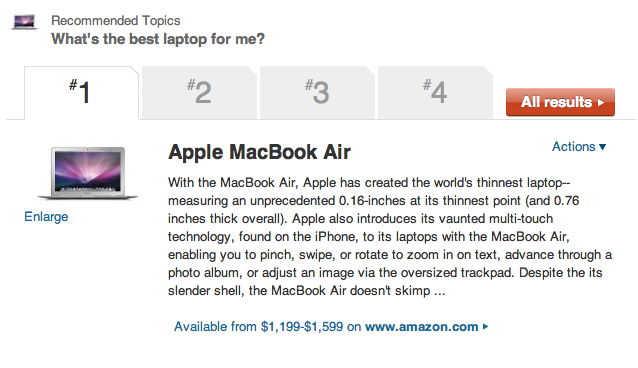
Task: Switch to the #4 result tab
Action: coord(435,93)
